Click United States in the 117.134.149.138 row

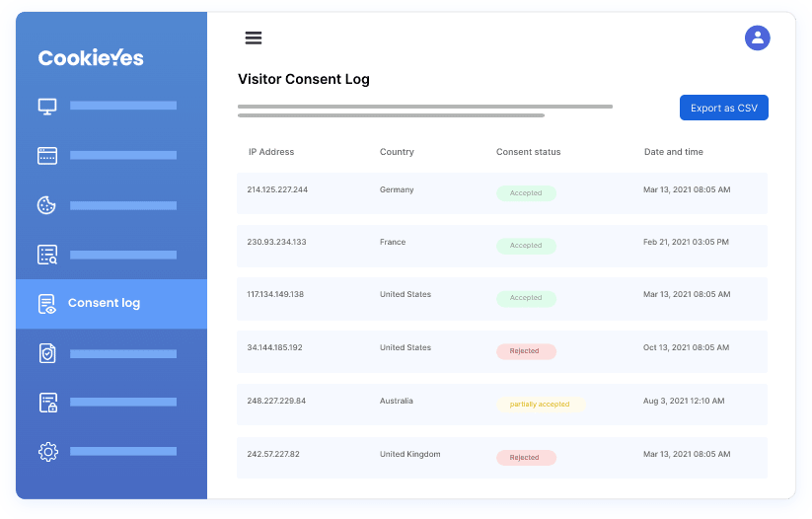tap(405, 294)
